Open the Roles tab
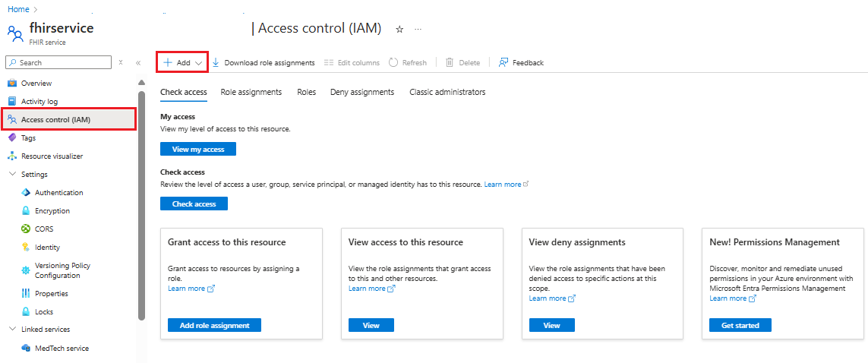 coord(307,92)
